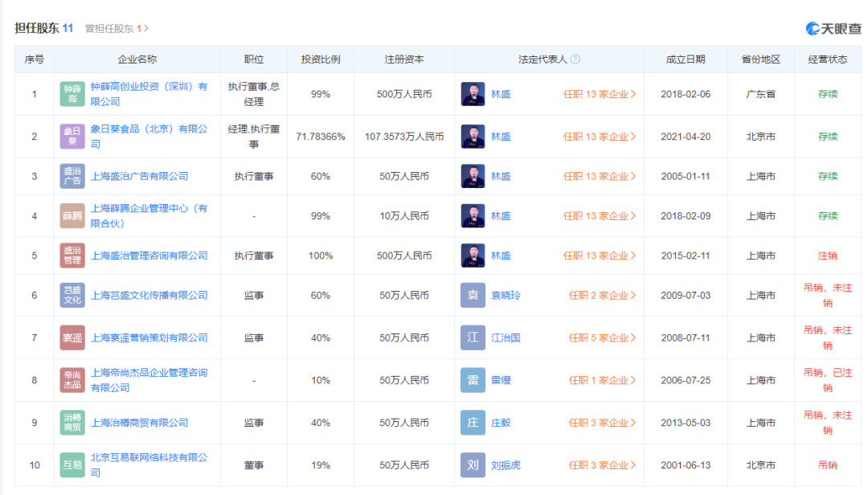
Task: Click the 江治国 name link
Action: [x=506, y=337]
